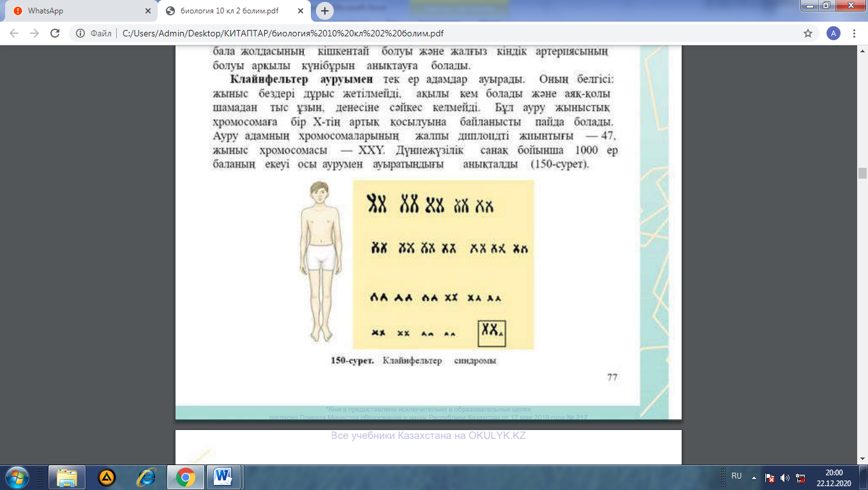The width and height of the screenshot is (868, 490).
Task: Open the Windows Start menu
Action: (16, 477)
